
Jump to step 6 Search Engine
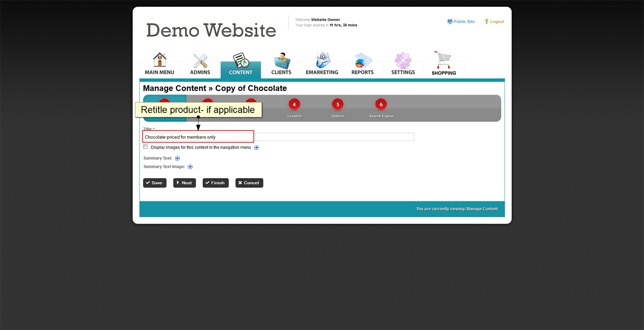click(381, 105)
